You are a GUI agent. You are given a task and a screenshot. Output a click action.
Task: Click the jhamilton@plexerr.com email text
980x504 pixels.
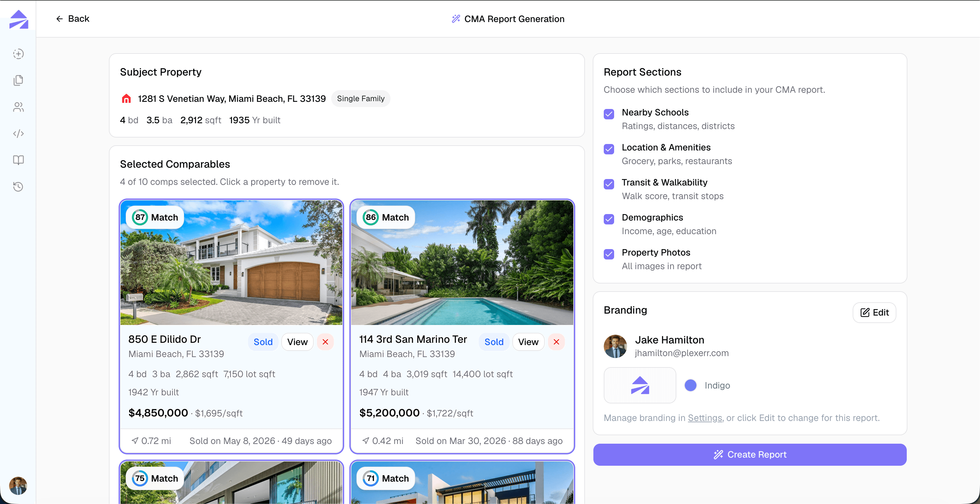point(682,353)
